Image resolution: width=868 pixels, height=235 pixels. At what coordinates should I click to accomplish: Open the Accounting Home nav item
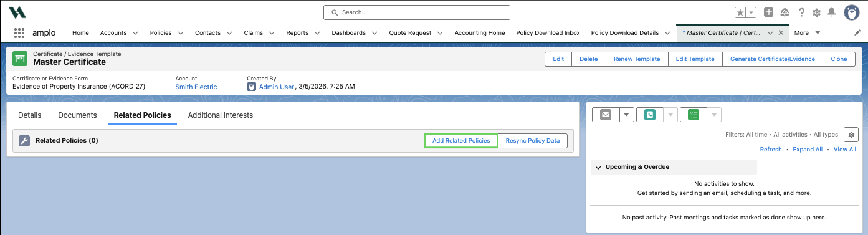click(480, 32)
